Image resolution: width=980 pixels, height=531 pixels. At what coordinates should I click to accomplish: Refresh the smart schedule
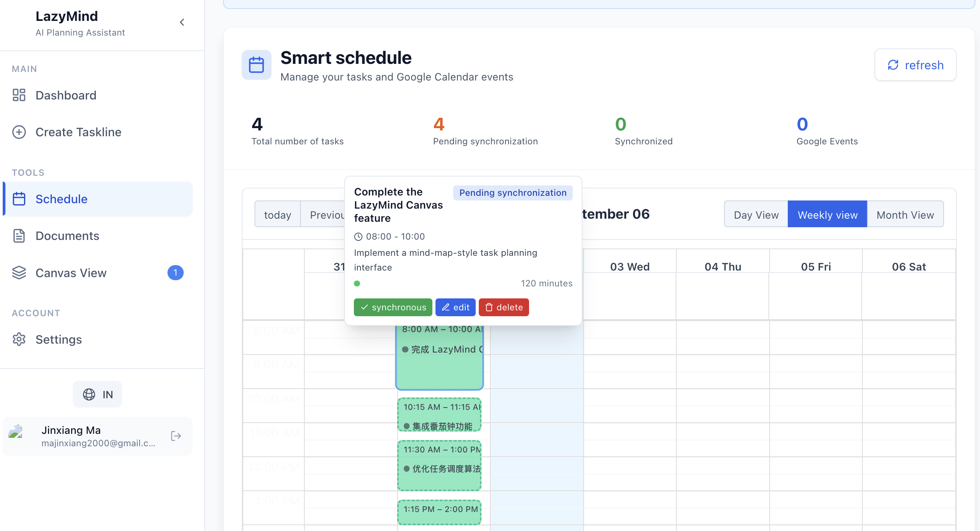[915, 65]
